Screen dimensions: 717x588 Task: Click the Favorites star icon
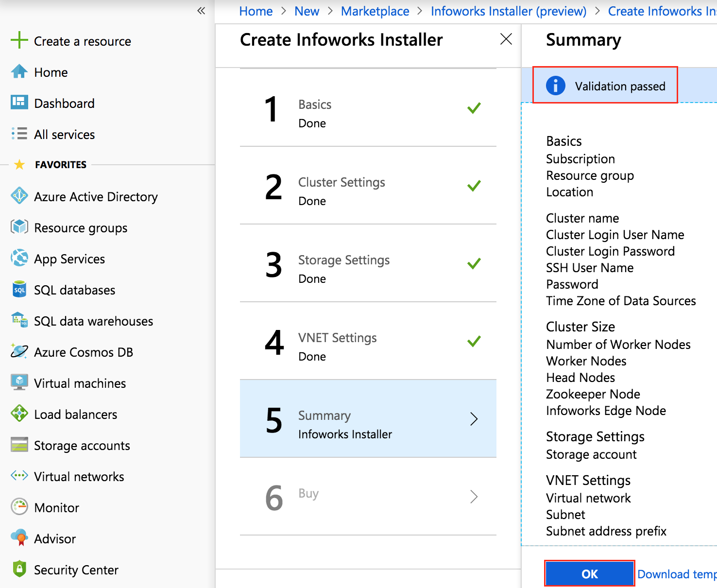coord(19,164)
